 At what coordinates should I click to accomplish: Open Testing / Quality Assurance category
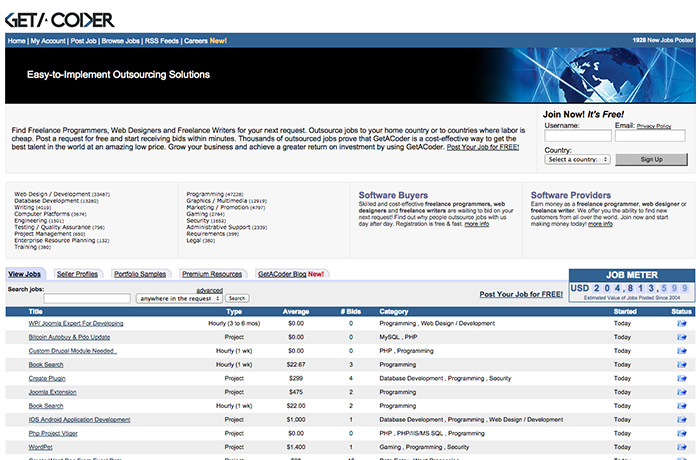[59, 227]
